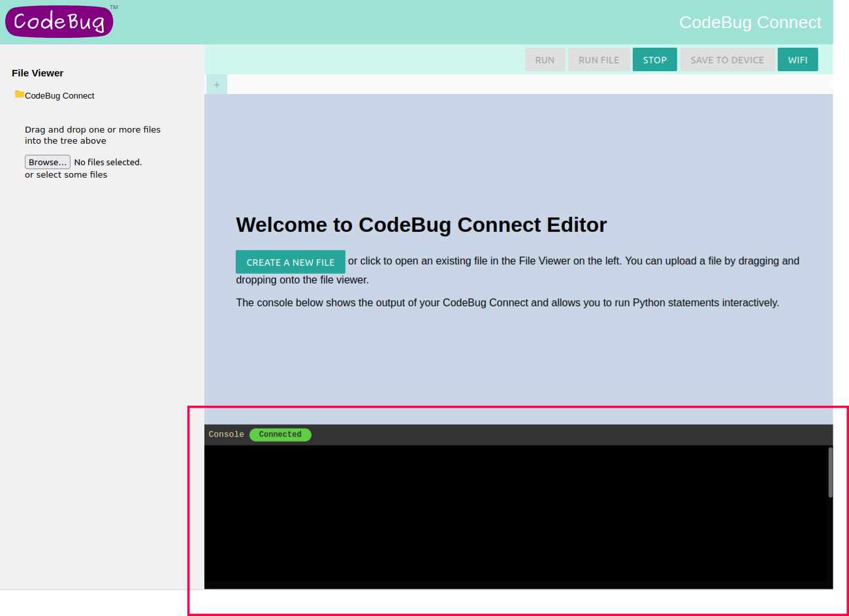
Task: Click the CodeBug logo
Action: point(59,21)
